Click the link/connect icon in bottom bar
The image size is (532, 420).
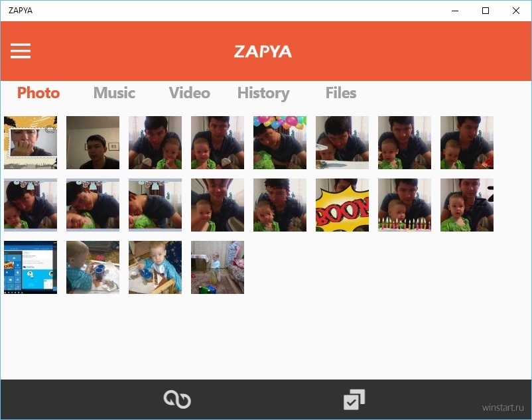pyautogui.click(x=177, y=399)
